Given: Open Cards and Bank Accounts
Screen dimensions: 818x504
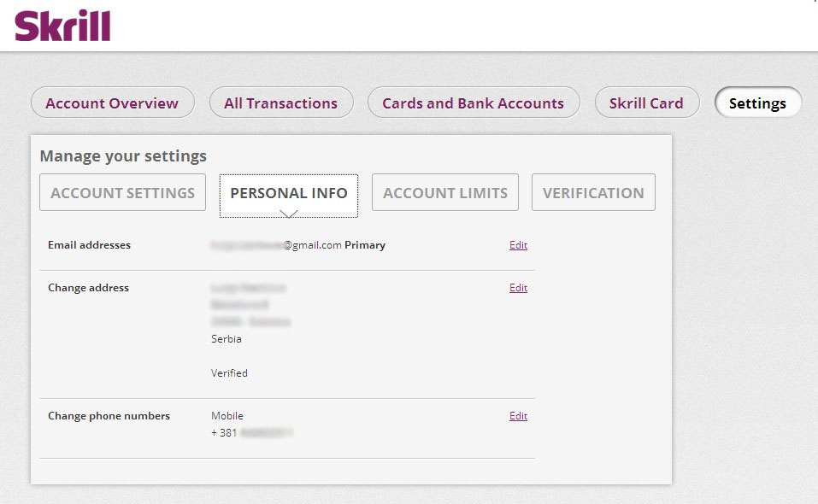Looking at the screenshot, I should (x=474, y=103).
